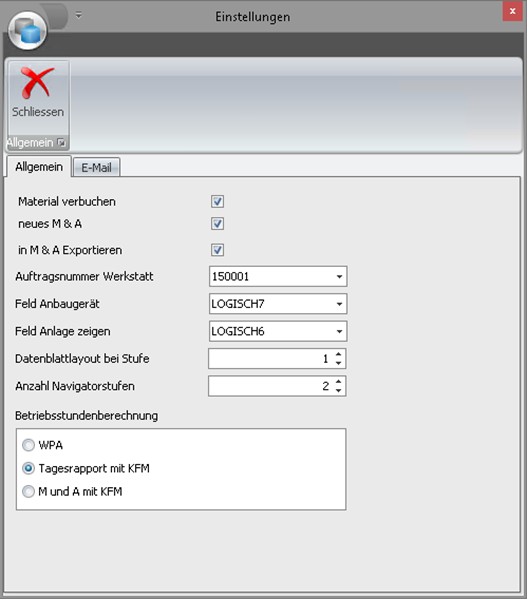Open the application orb menu button
Viewport: 527px width, 599px height.
pyautogui.click(x=27, y=31)
